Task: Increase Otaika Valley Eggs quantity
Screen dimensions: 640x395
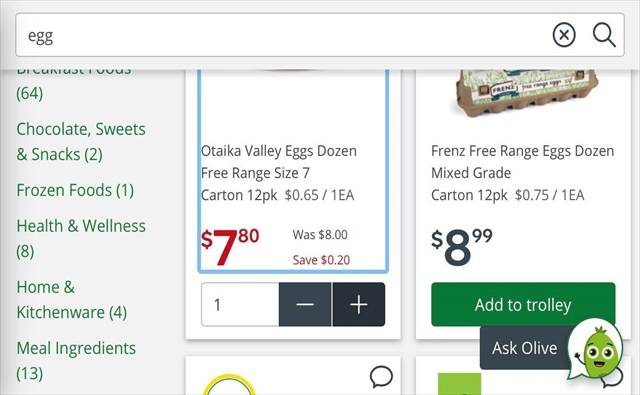Action: (x=359, y=304)
